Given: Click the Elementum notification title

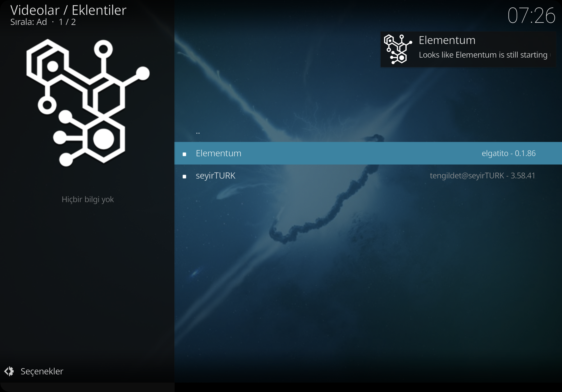Looking at the screenshot, I should pos(447,40).
